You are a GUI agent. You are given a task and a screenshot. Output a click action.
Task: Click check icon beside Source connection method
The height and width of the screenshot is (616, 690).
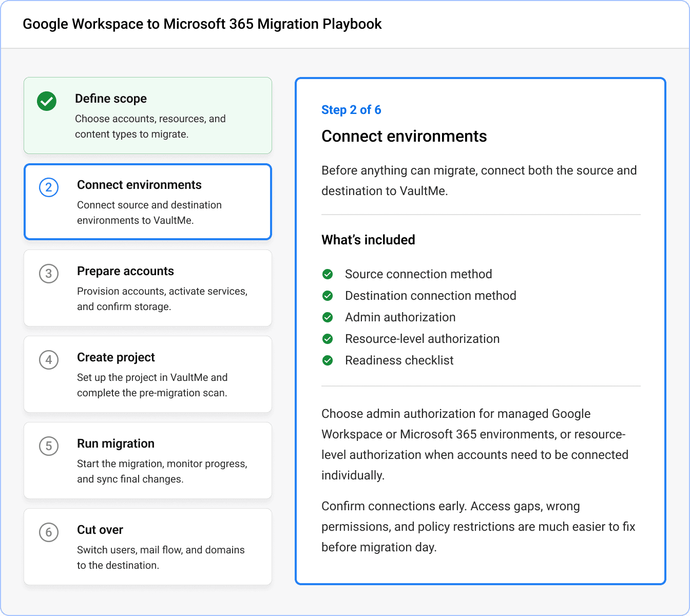pyautogui.click(x=328, y=274)
